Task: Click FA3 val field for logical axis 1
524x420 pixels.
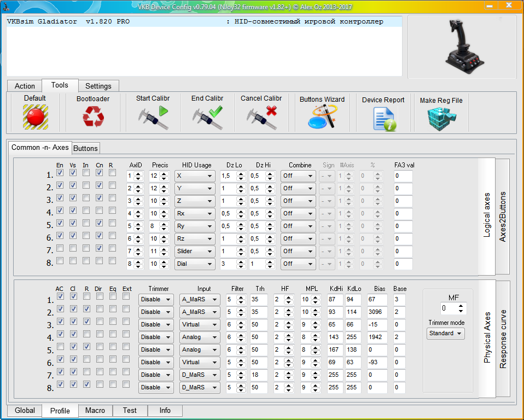Action: tap(403, 176)
